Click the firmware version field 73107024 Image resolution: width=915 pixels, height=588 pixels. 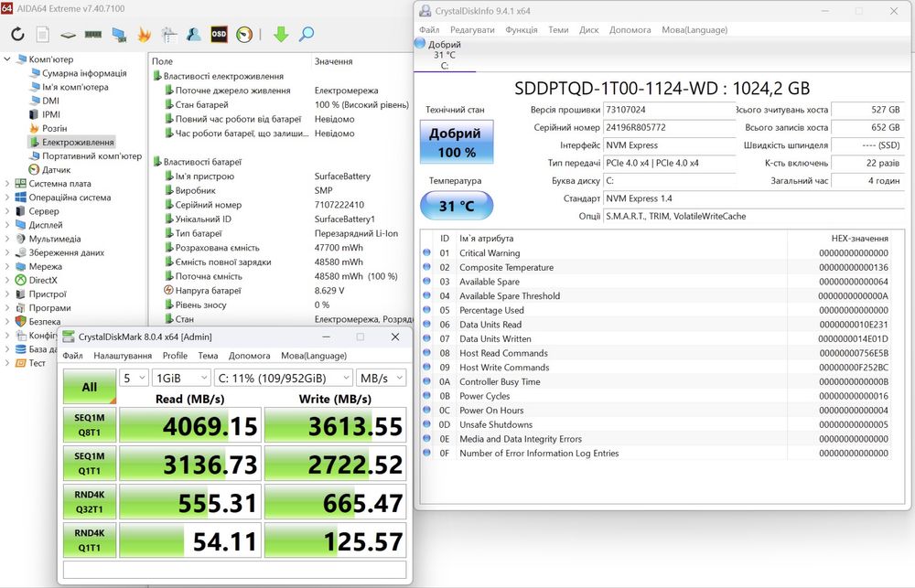click(x=669, y=110)
